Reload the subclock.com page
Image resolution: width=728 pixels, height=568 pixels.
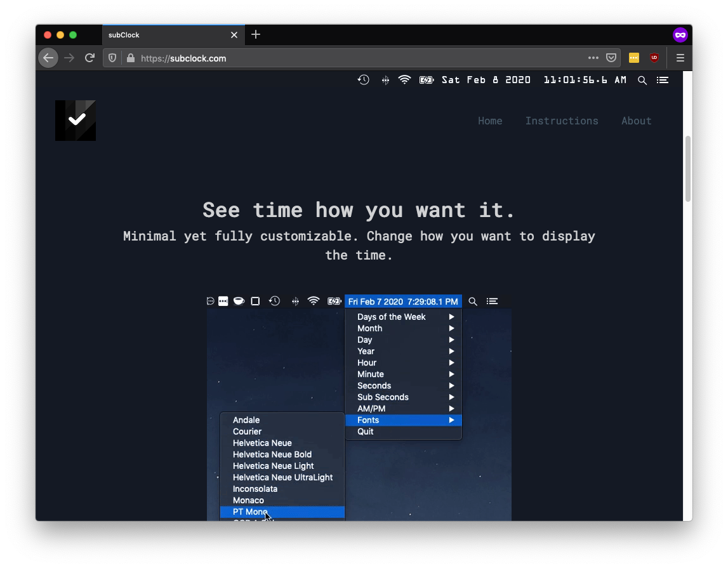[89, 58]
